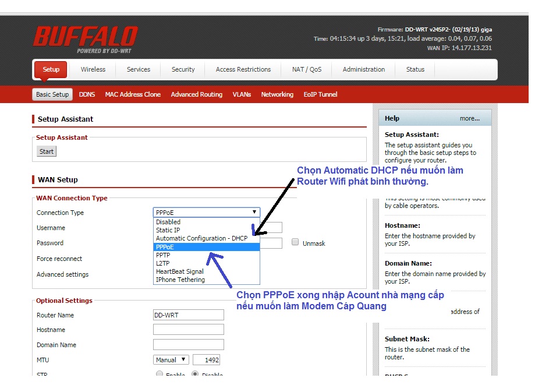Switch to the VLANs sub-tab
Viewport: 549px width, 392px height.
click(242, 94)
